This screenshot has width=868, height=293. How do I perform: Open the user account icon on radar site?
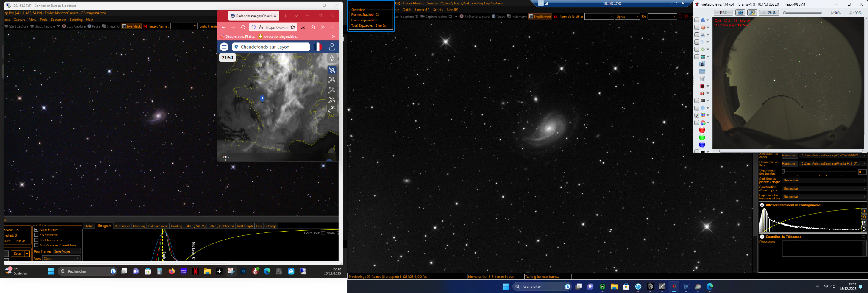(332, 47)
